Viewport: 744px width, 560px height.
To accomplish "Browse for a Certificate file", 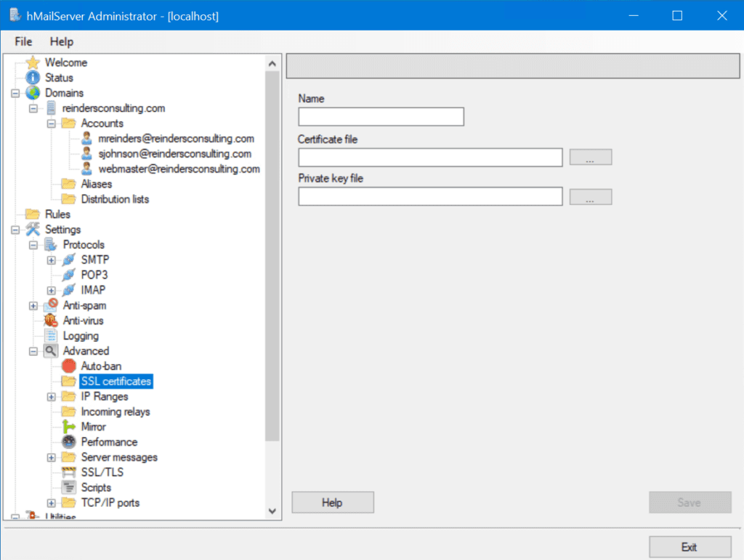I will [591, 157].
